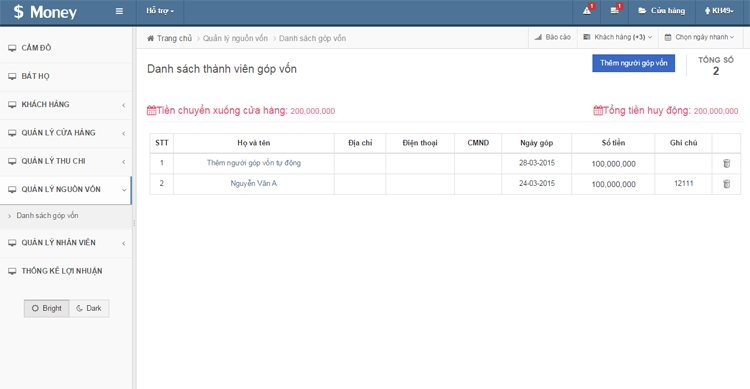Screen dimensions: 750x389
Task: Click the $ Money logo
Action: tap(45, 12)
